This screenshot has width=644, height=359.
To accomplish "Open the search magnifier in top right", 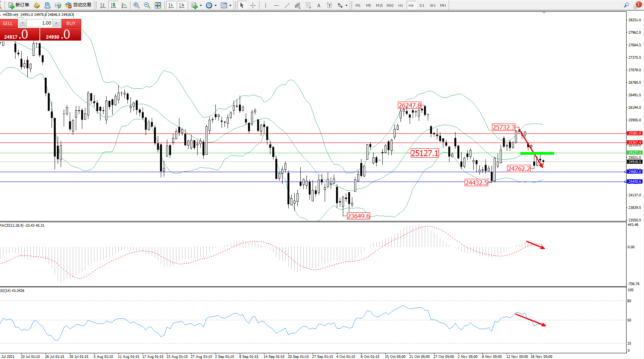I will tap(626, 5).
